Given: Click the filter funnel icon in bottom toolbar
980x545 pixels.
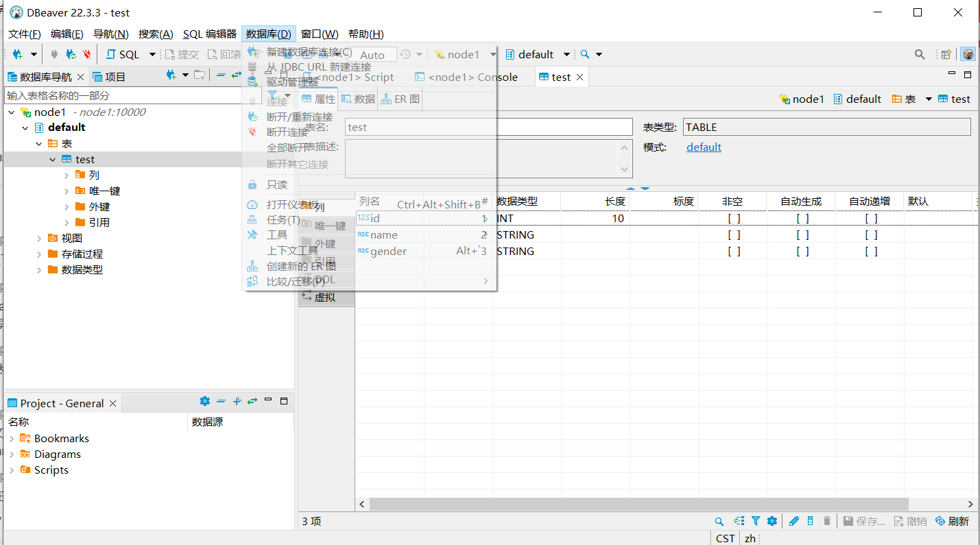Looking at the screenshot, I should (x=756, y=521).
